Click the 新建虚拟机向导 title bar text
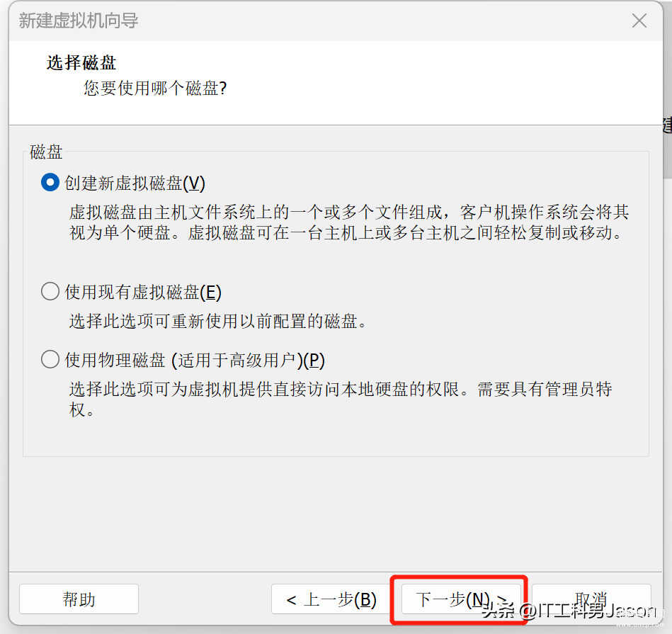The width and height of the screenshot is (672, 634). (79, 21)
